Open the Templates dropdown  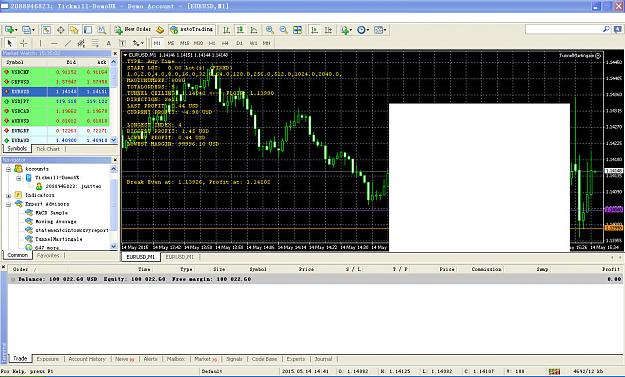380,30
